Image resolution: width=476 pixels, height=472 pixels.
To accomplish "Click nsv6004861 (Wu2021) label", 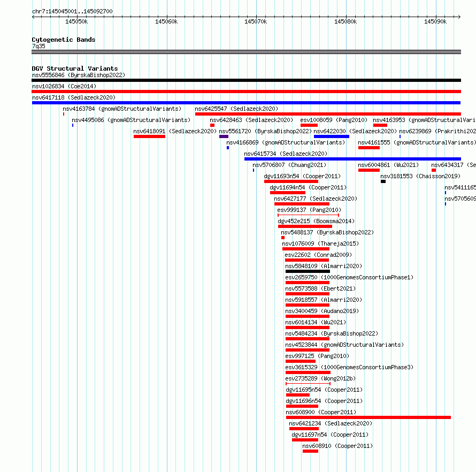I will pyautogui.click(x=388, y=165).
